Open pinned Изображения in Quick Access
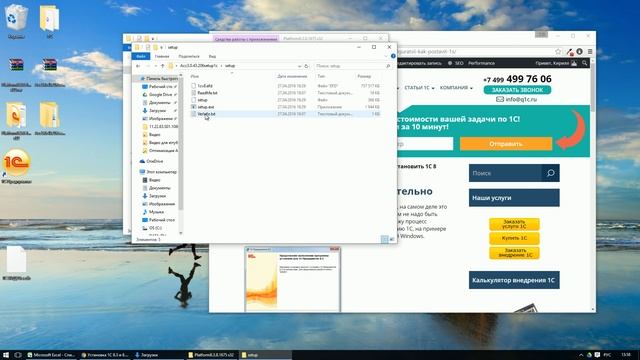Screen dimensions: 640x360 [x=160, y=118]
